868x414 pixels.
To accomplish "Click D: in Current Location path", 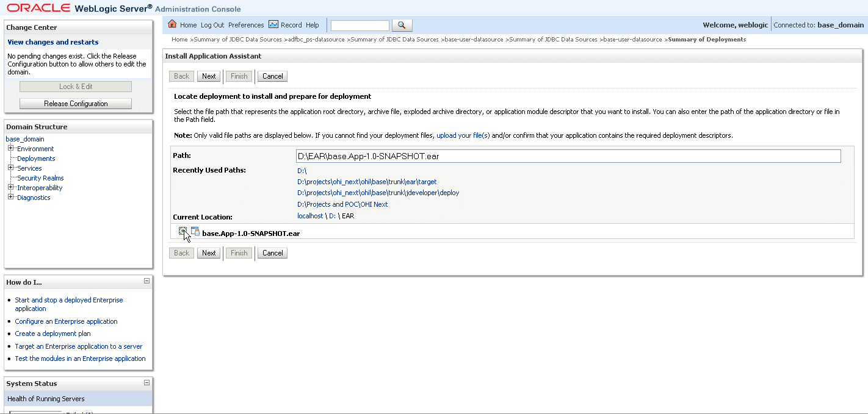I will point(333,216).
